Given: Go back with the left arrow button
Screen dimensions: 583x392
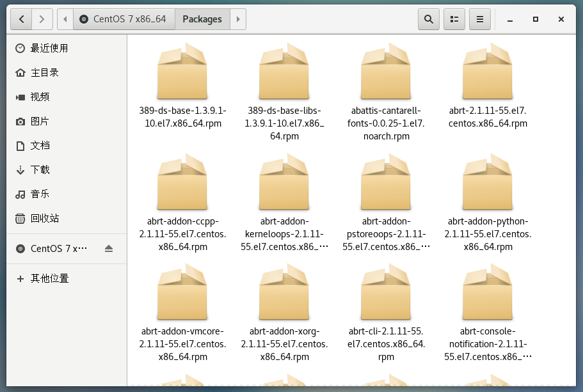Looking at the screenshot, I should click(x=21, y=19).
